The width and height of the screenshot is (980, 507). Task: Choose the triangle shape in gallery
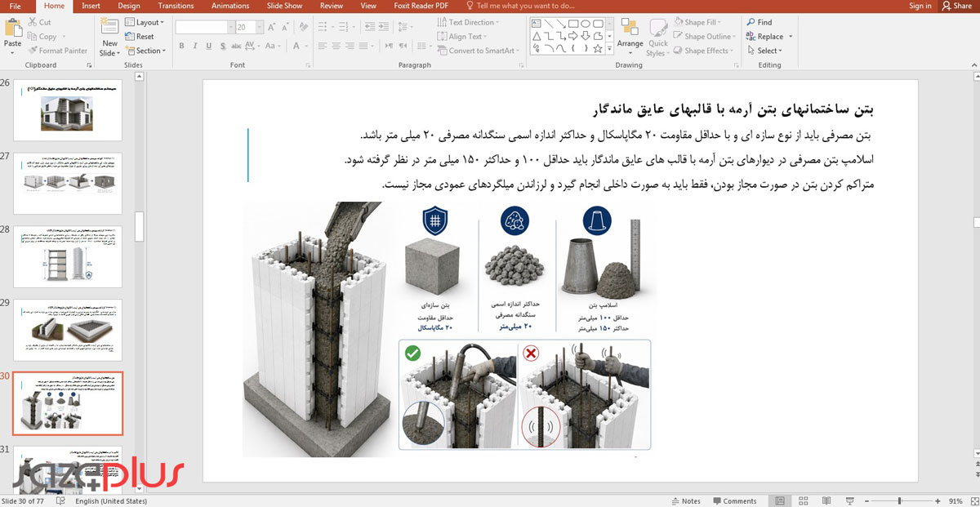coord(537,36)
